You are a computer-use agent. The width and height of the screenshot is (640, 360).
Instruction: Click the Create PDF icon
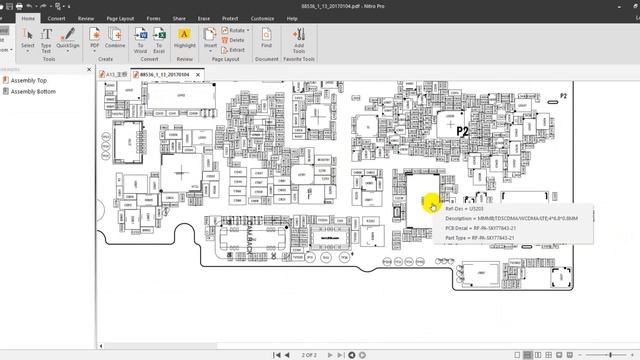pyautogui.click(x=95, y=34)
